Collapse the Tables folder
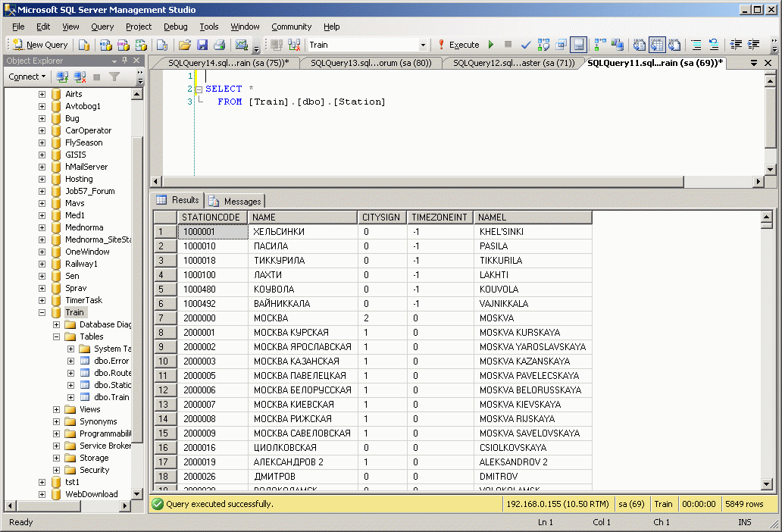782x532 pixels. [56, 336]
